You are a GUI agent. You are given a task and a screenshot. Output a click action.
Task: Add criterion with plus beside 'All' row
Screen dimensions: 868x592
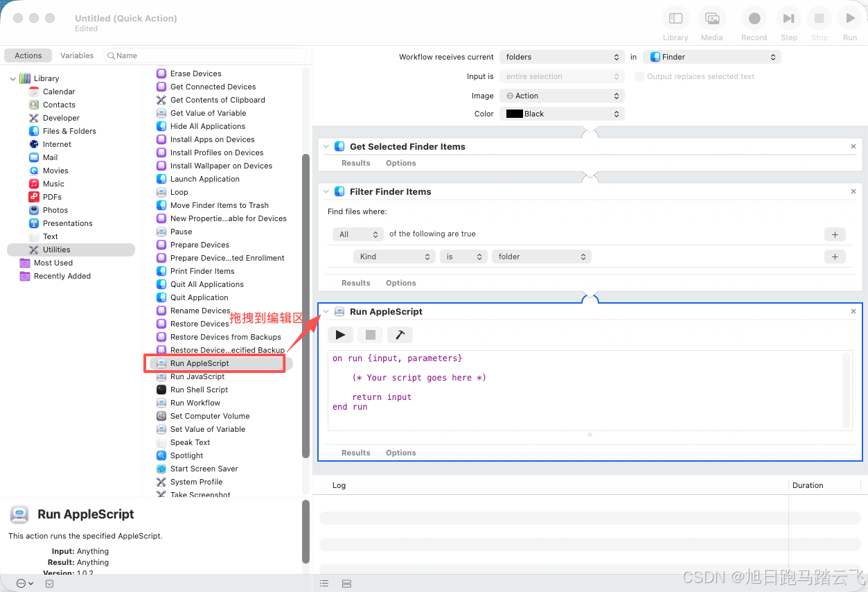click(835, 234)
